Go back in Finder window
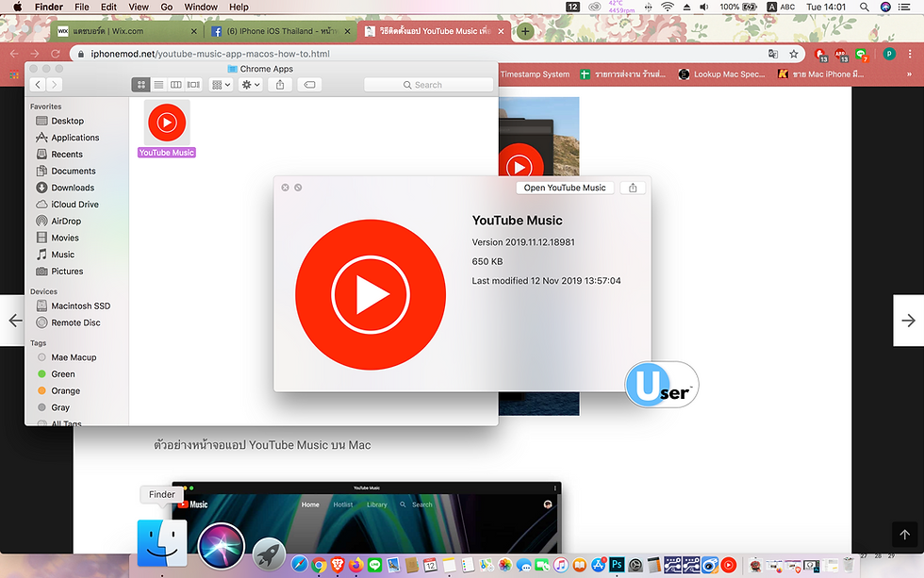This screenshot has height=578, width=924. (x=38, y=85)
